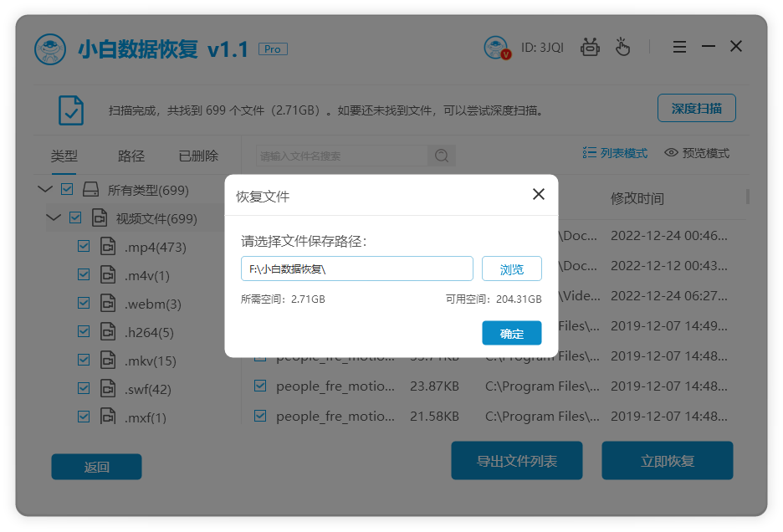Click the hand gesture icon next to robot icon
The width and height of the screenshot is (783, 532).
pyautogui.click(x=623, y=47)
